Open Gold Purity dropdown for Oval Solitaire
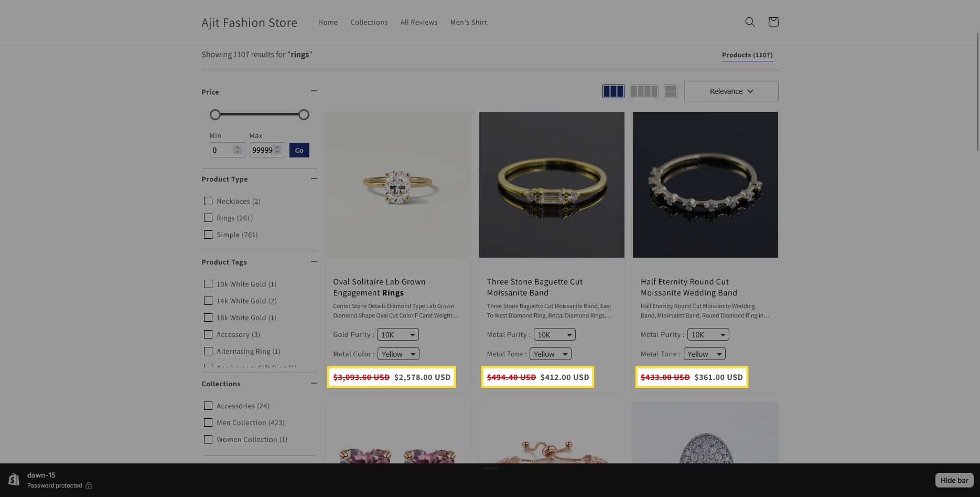Viewport: 980px width, 497px height. point(398,335)
